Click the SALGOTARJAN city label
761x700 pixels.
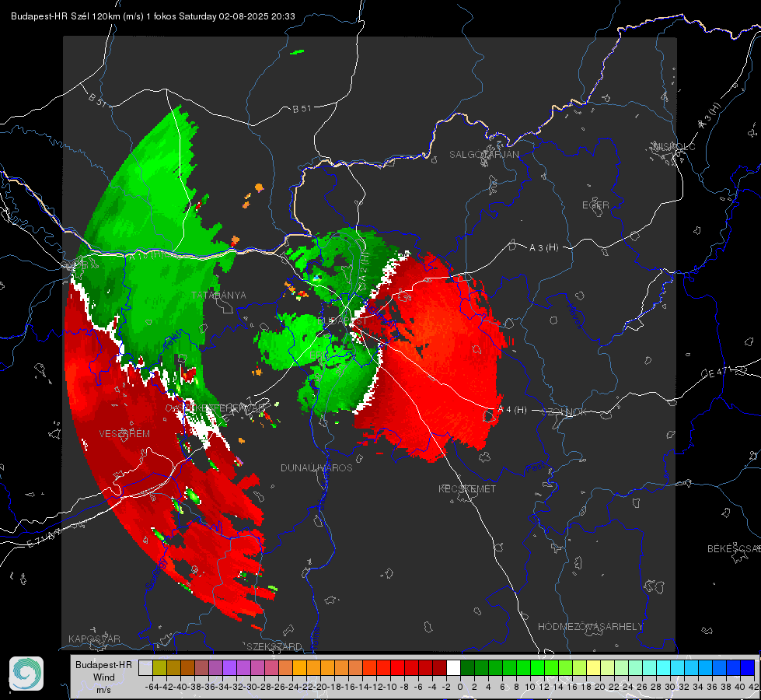pyautogui.click(x=483, y=155)
